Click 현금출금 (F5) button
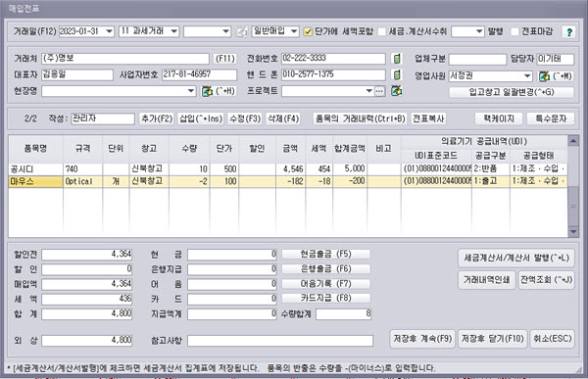Viewport: 588px width, 379px height. (326, 255)
